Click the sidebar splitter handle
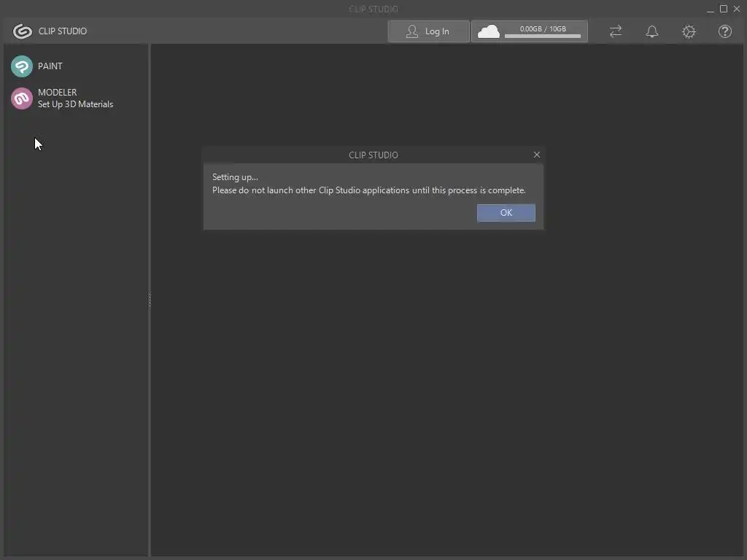The image size is (747, 560). coord(150,300)
